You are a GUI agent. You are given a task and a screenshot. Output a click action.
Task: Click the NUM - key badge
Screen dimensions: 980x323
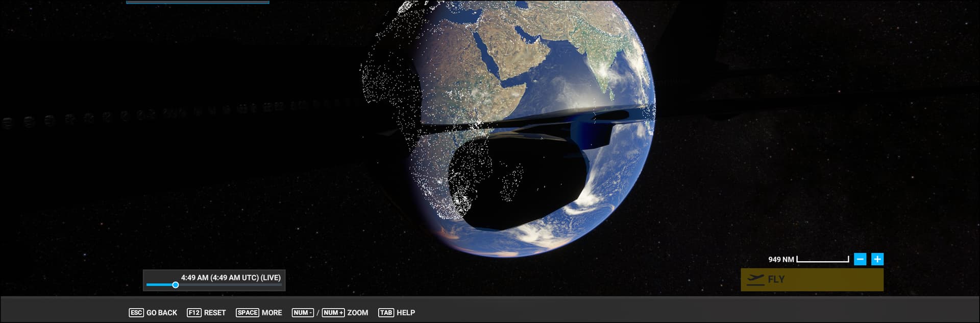(x=302, y=312)
